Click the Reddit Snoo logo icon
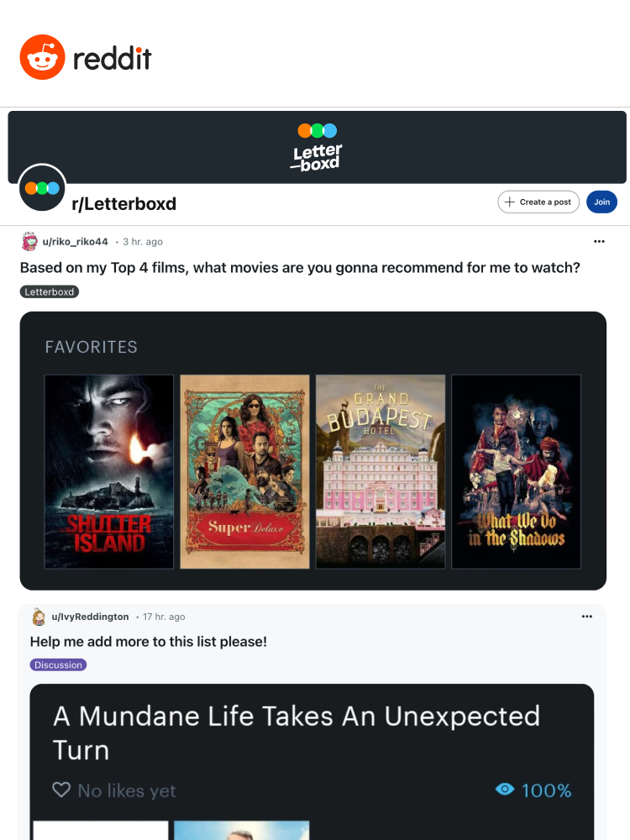The image size is (630, 840). 42,57
